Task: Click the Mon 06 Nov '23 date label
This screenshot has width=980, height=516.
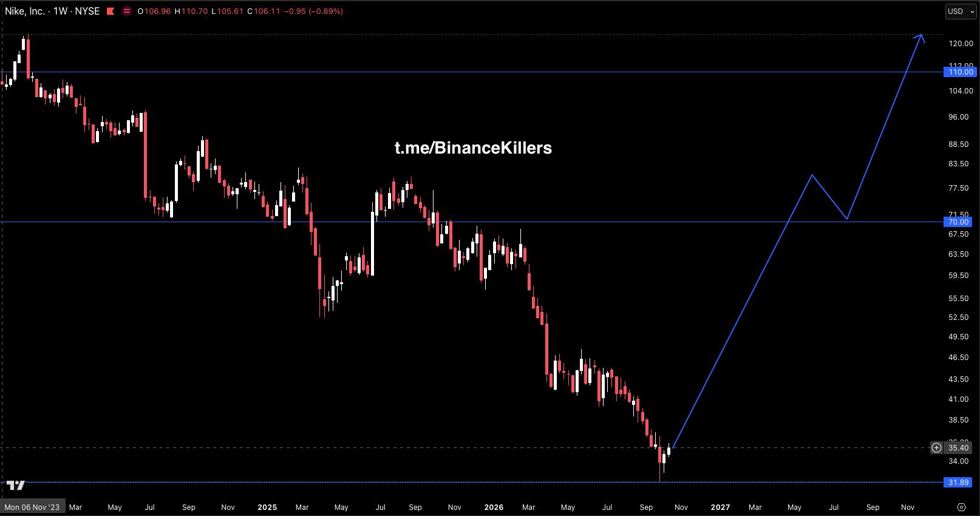Action: (32, 507)
